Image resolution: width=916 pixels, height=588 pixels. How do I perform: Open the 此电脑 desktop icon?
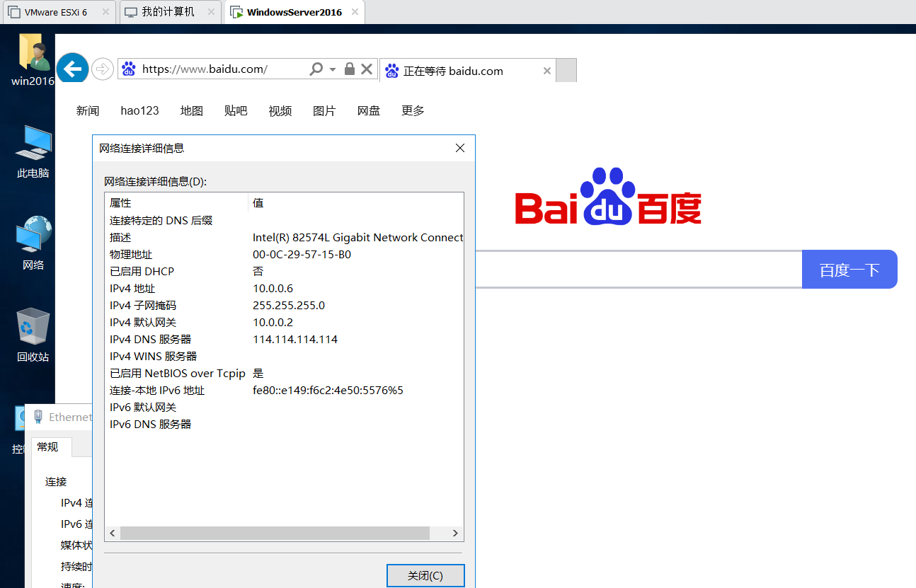(33, 151)
